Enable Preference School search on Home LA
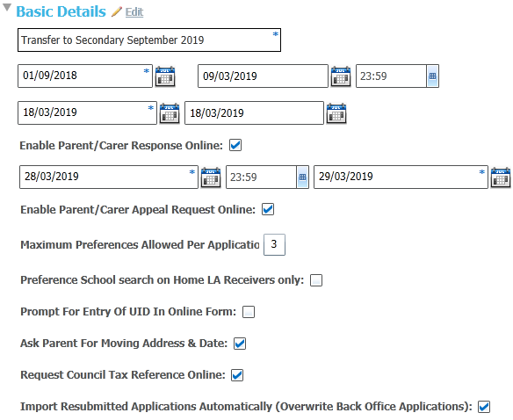 click(316, 280)
